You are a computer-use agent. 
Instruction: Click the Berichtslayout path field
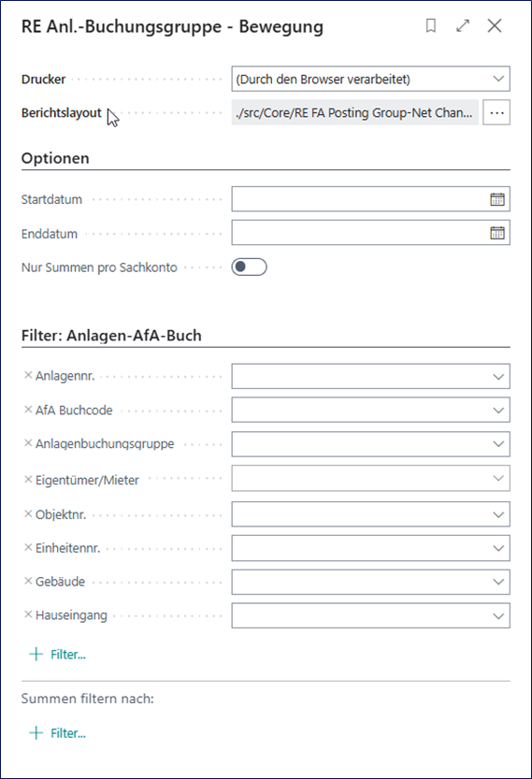[354, 113]
